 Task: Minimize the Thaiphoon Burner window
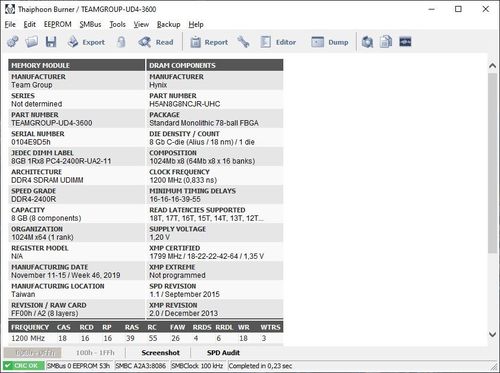coord(431,9)
